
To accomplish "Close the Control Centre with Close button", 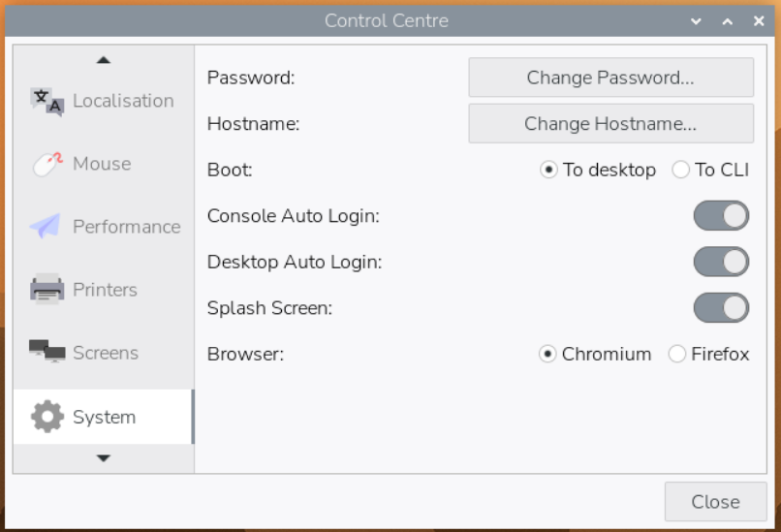I will point(715,502).
